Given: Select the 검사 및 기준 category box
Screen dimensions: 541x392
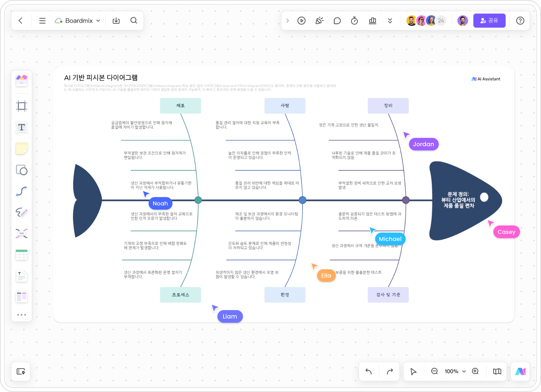Looking at the screenshot, I should [x=388, y=295].
